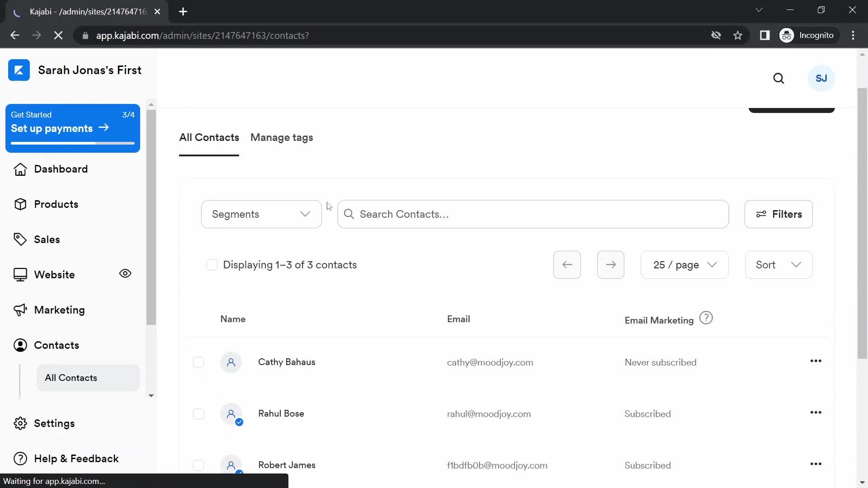Select the Rahul Bose row checkbox
868x488 pixels.
click(198, 414)
